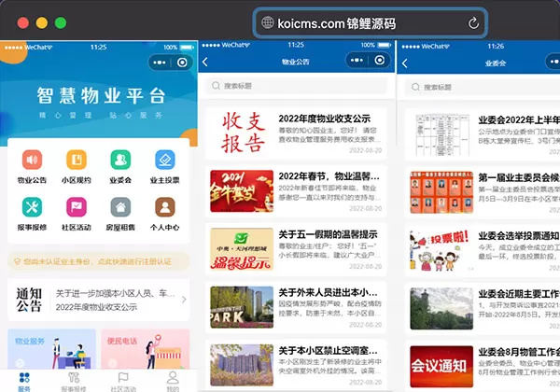Image resolution: width=560 pixels, height=392 pixels.
Task: Select the 服务 bottom tab
Action: (24, 382)
